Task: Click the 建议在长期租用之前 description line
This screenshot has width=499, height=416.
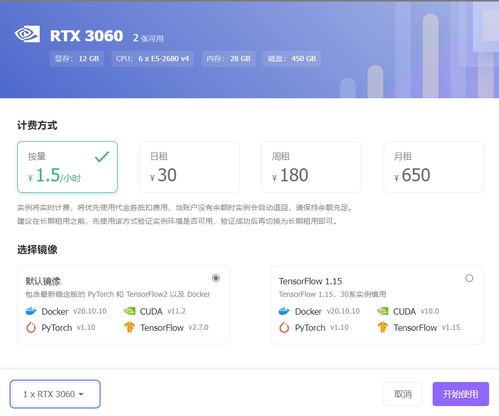Action: point(177,221)
